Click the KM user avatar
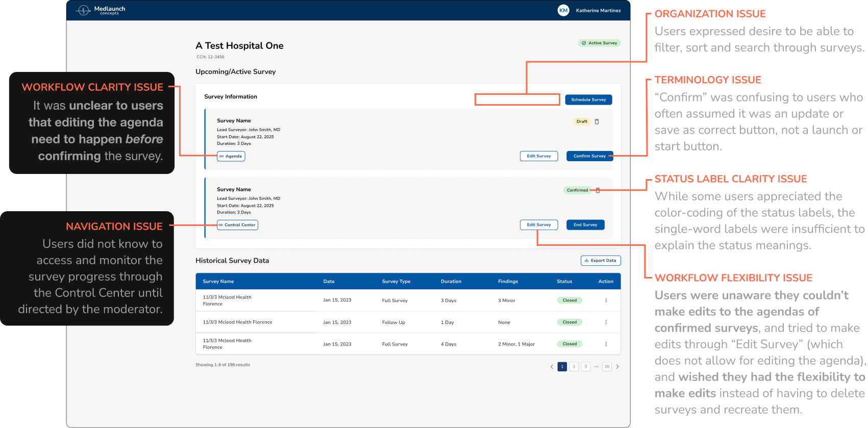This screenshot has width=868, height=428. (563, 10)
